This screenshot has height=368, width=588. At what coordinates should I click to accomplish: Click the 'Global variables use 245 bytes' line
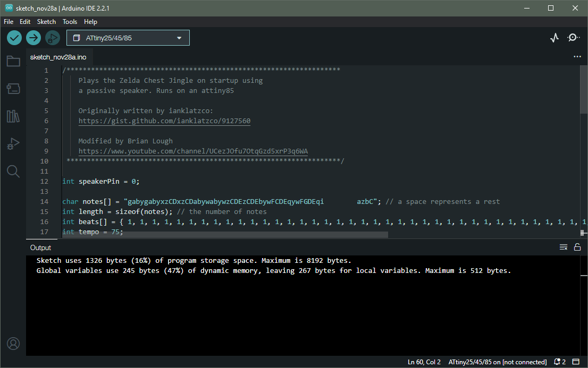point(274,271)
